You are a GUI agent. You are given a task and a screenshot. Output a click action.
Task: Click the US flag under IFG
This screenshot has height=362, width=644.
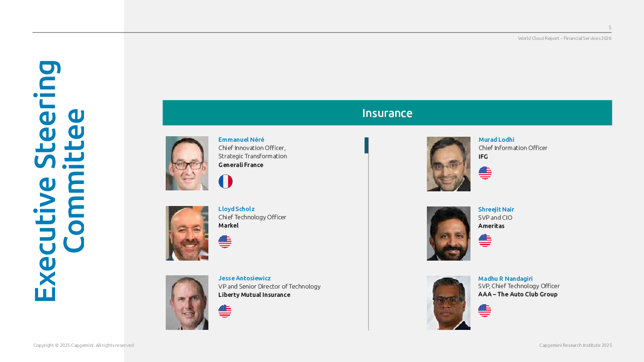[x=485, y=173]
